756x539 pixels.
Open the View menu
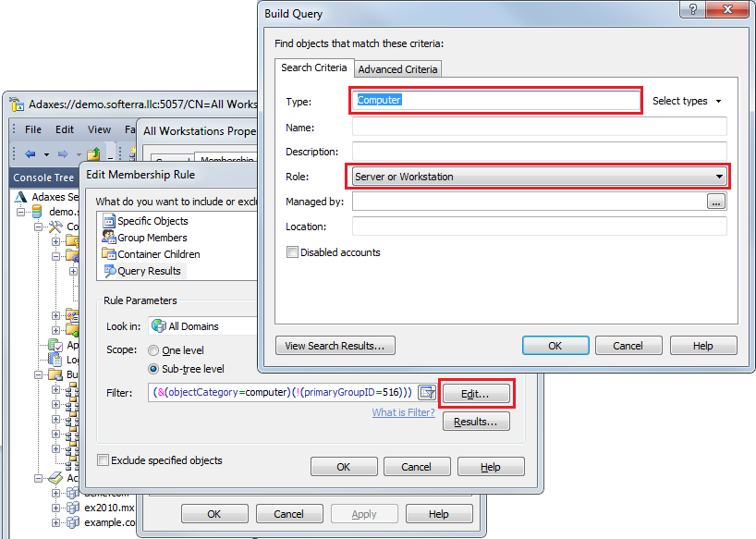tap(99, 129)
